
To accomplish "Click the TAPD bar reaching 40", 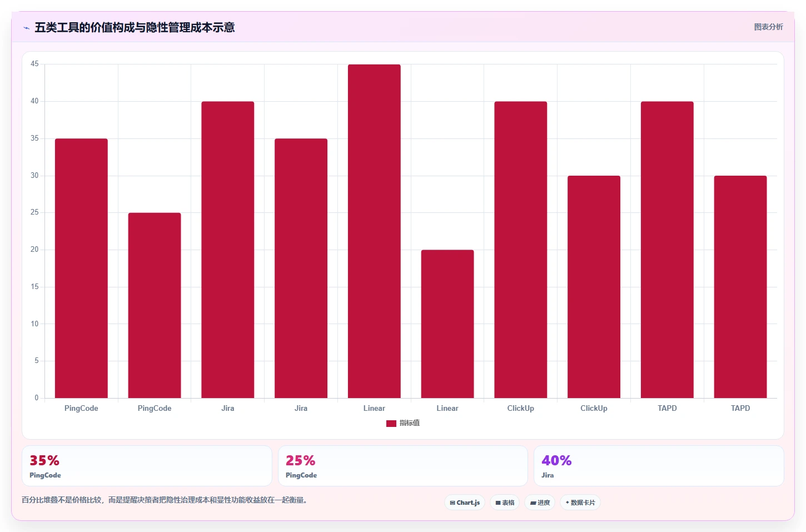I will click(x=667, y=250).
